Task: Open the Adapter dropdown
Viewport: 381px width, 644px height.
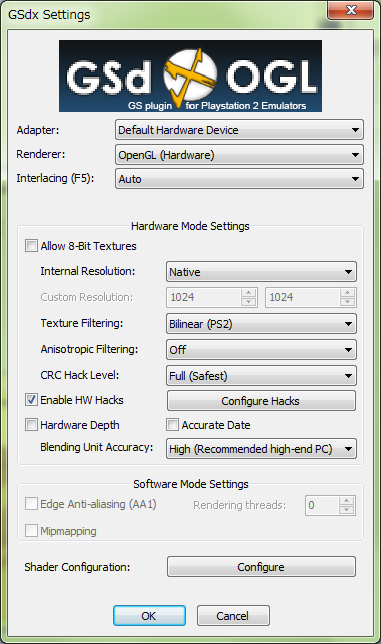Action: click(x=239, y=130)
